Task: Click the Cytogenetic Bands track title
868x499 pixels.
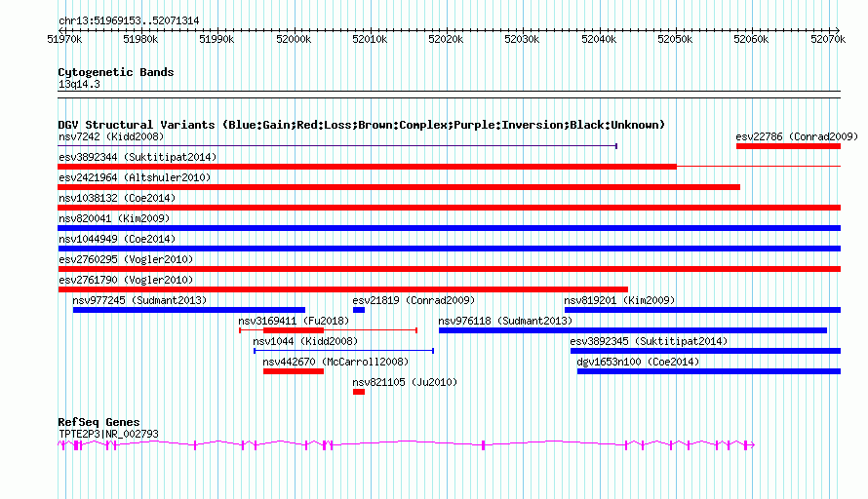Action: coord(116,72)
